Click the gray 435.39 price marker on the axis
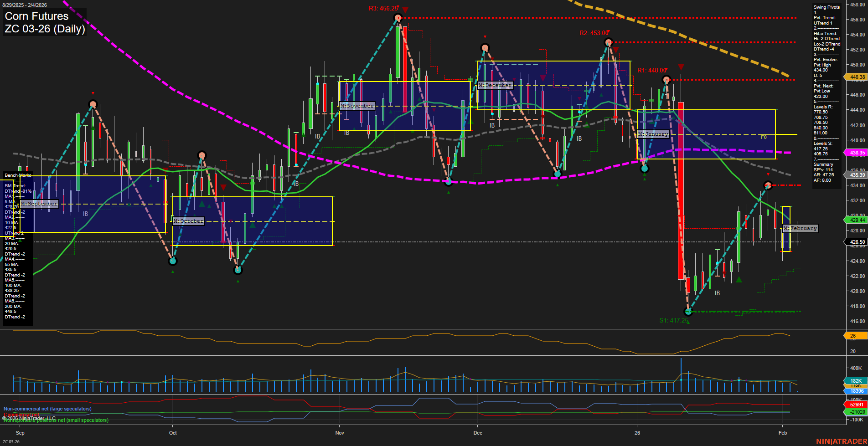The width and height of the screenshot is (868, 446). 855,175
